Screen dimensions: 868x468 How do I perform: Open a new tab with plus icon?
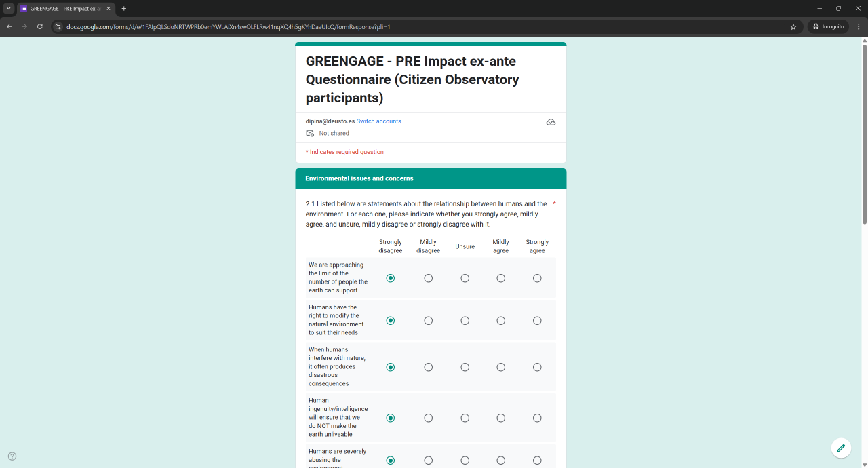[x=123, y=9]
